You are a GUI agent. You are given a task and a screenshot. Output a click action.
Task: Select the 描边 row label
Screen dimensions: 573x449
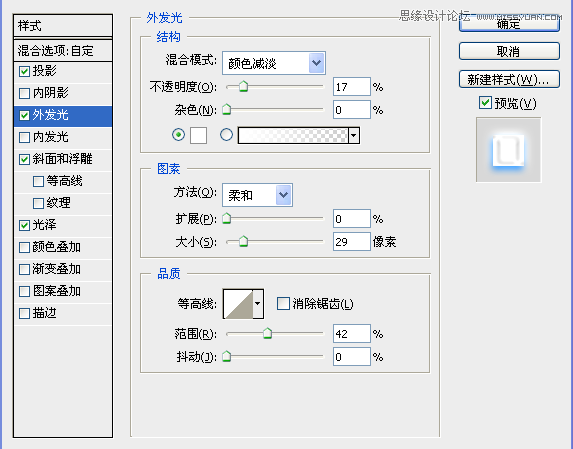point(45,313)
